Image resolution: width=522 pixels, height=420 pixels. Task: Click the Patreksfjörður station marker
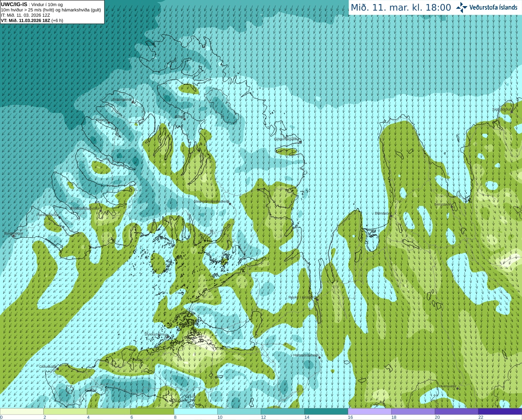[x=60, y=217]
